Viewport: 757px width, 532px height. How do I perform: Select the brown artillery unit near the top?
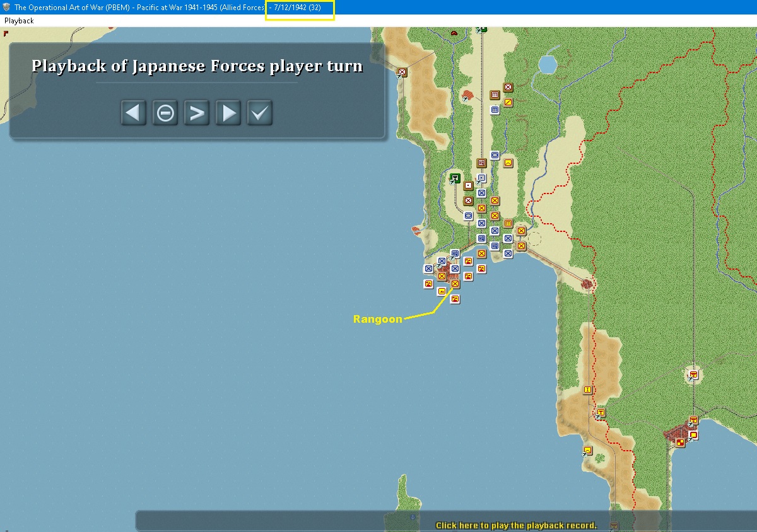click(495, 95)
